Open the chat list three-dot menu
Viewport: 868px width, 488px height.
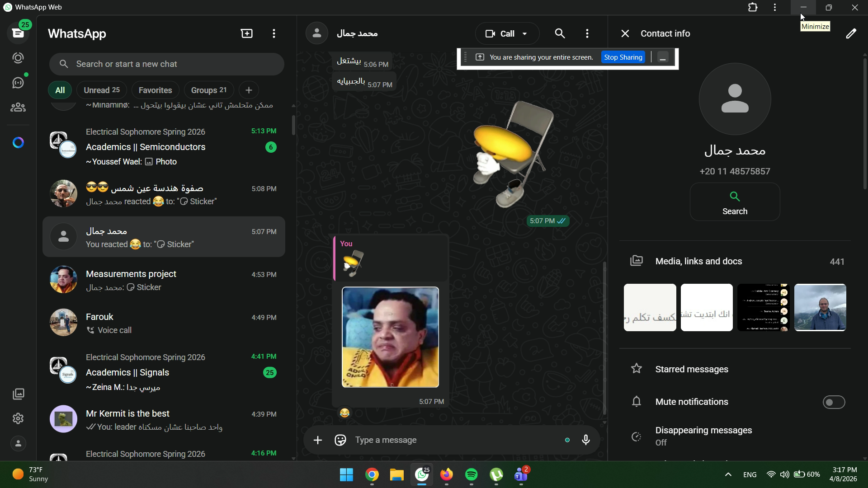[274, 34]
